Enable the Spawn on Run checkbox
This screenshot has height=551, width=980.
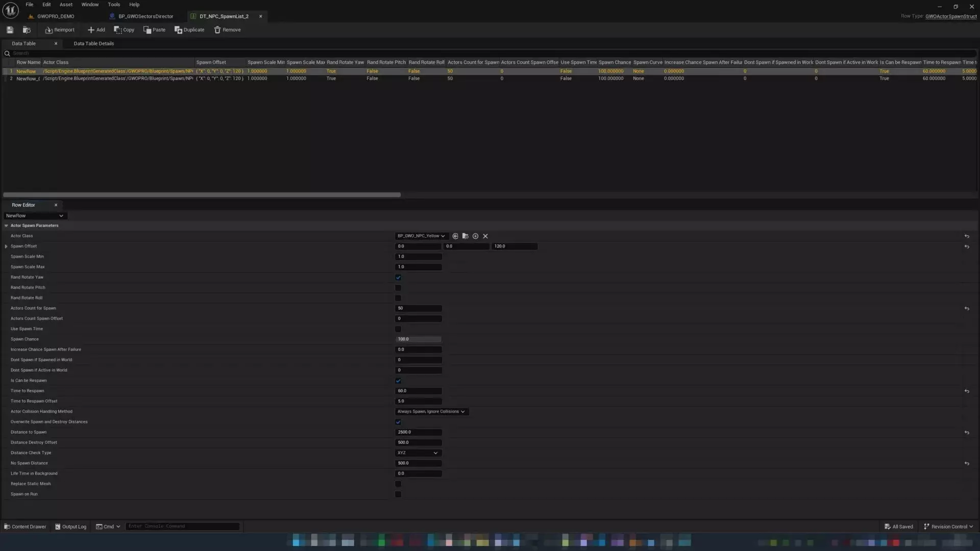398,494
